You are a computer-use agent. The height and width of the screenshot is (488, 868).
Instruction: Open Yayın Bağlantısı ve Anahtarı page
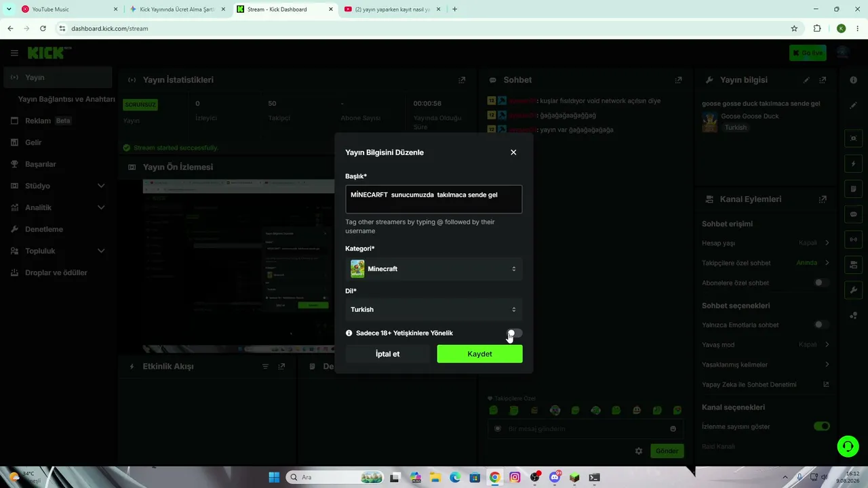coord(66,99)
